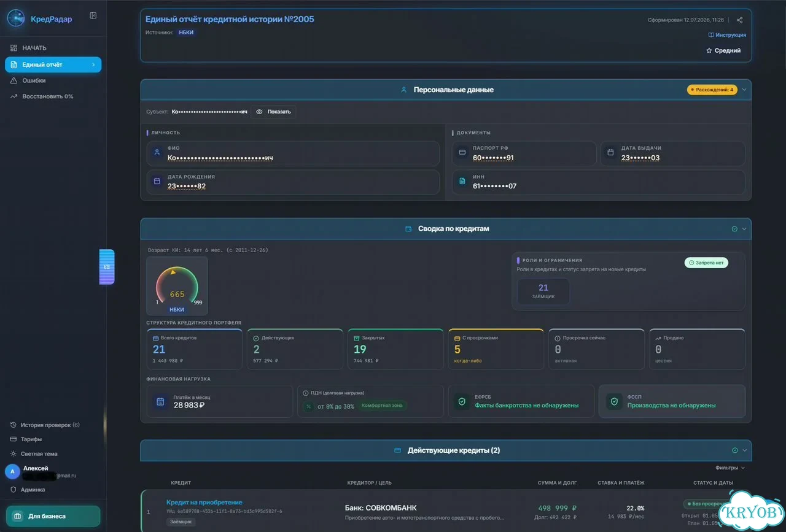Click the Восстановить trend arrow icon
This screenshot has width=786, height=532.
(x=14, y=96)
